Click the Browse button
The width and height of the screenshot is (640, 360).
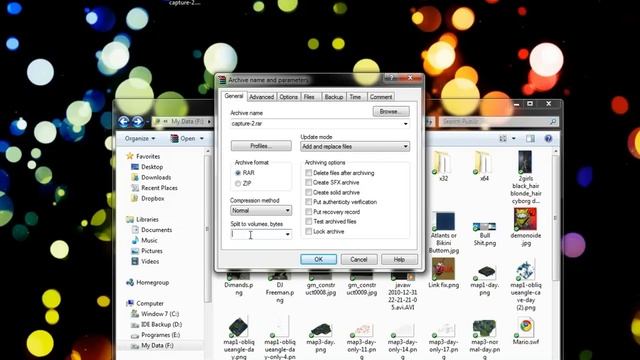(x=391, y=111)
